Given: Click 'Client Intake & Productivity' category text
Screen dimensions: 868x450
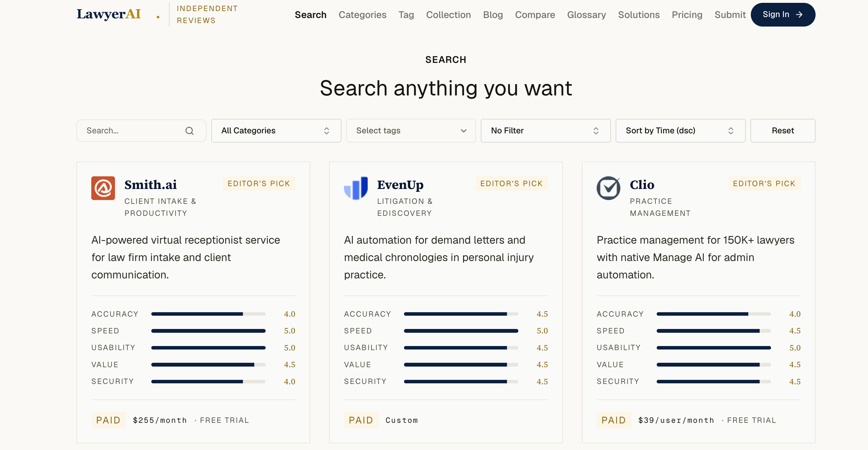Looking at the screenshot, I should 160,207.
